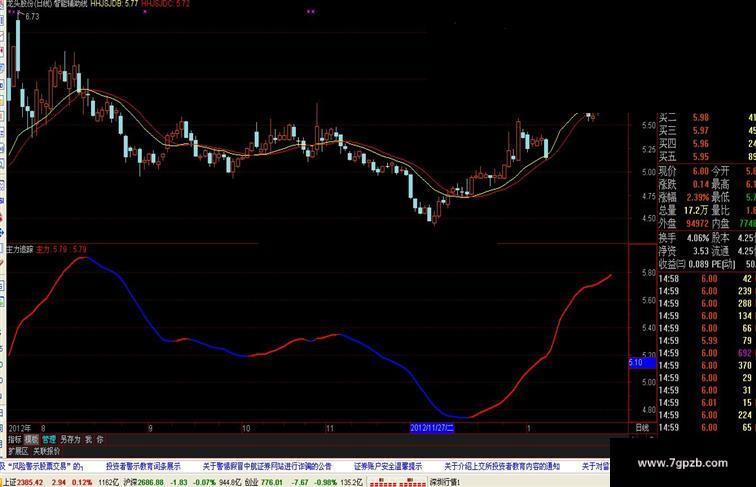Screen dimensions: 756x487
Task: Click the 涨幅 percentage 2.39%
Action: [698, 197]
